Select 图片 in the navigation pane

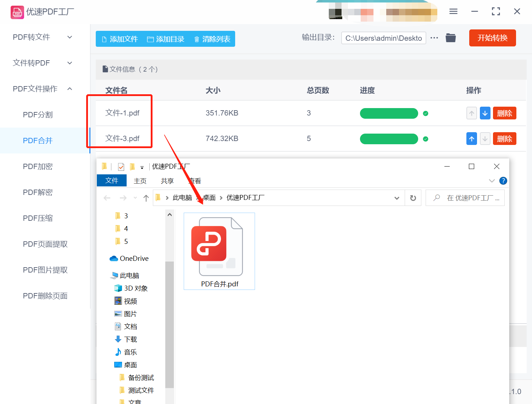(x=126, y=314)
